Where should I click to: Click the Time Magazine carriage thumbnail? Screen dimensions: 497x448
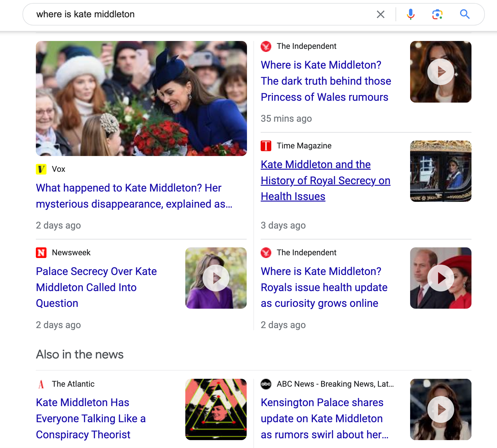[440, 171]
